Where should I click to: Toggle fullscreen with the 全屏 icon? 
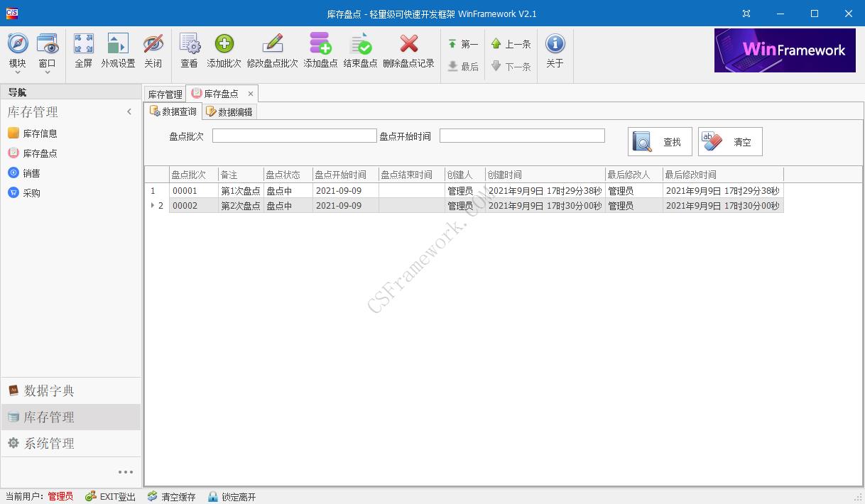point(83,50)
